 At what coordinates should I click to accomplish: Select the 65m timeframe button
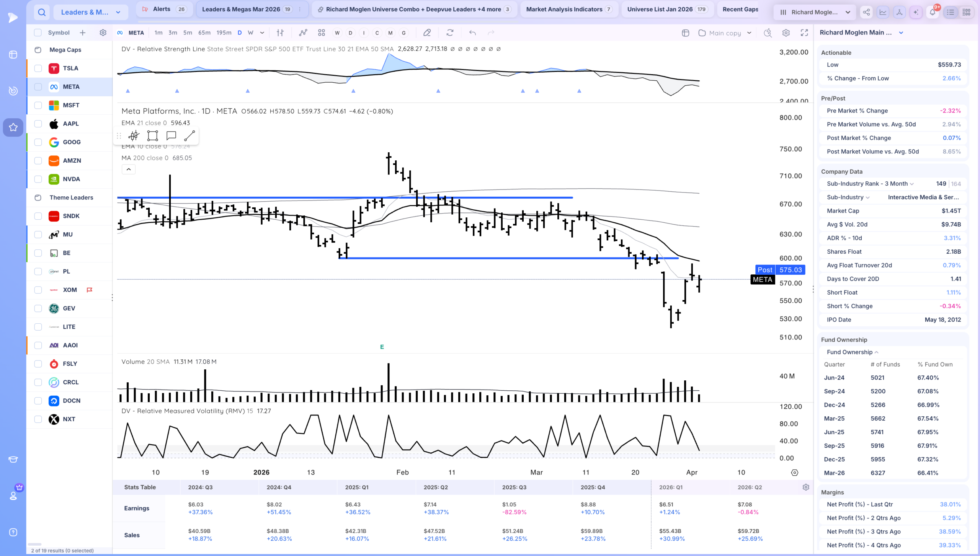point(204,33)
